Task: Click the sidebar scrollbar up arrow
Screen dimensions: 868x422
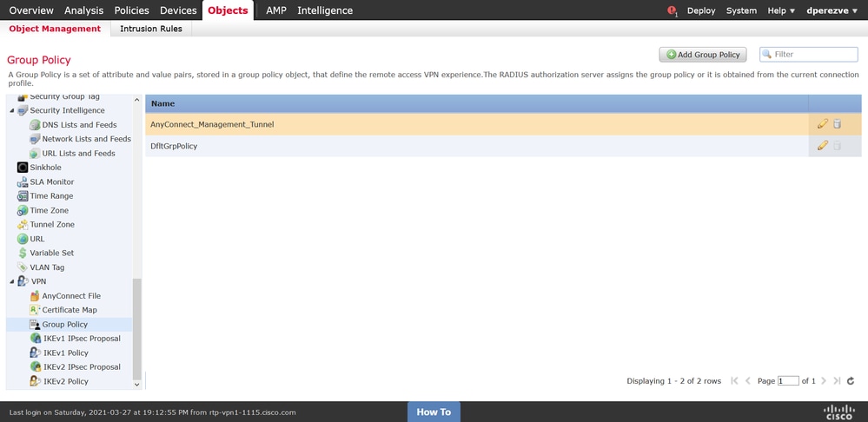Action: 137,100
